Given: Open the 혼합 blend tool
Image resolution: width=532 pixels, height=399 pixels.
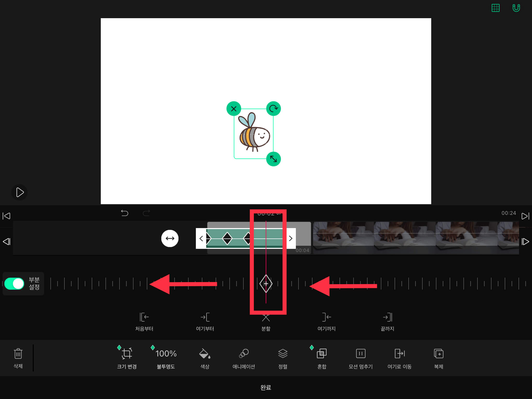Looking at the screenshot, I should (322, 354).
